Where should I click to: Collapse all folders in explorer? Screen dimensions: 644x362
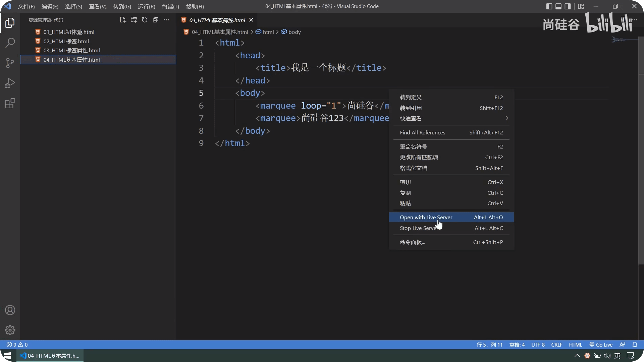pos(155,20)
